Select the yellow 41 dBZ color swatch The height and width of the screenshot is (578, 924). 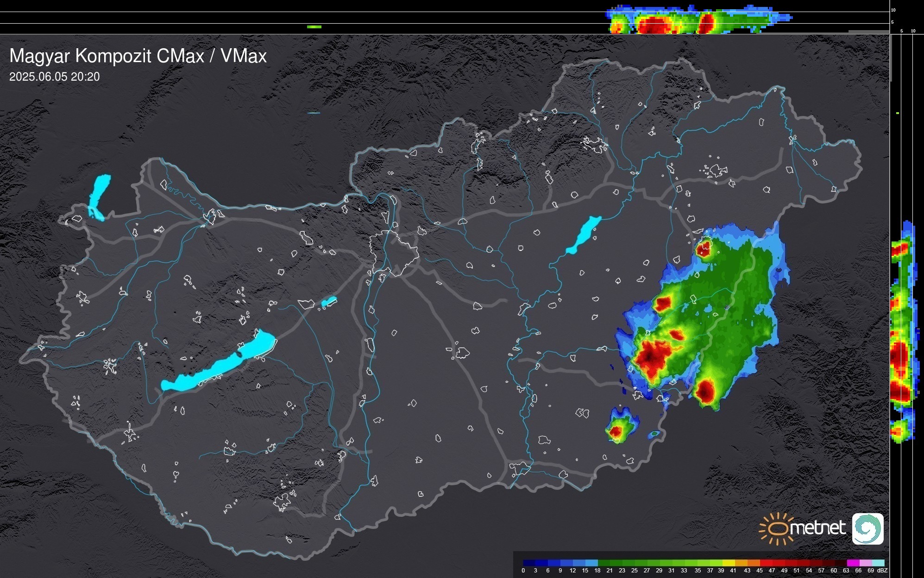click(729, 563)
